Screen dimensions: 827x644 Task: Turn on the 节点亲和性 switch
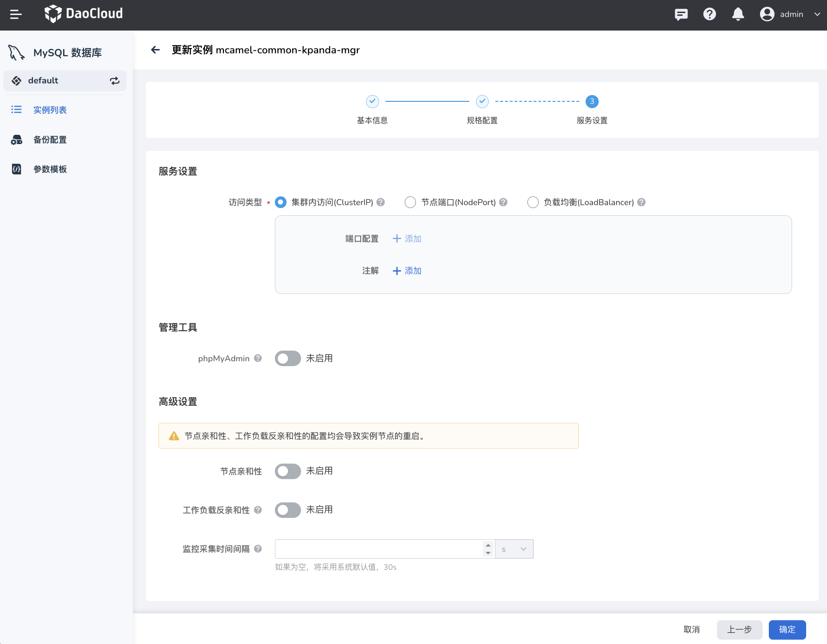tap(288, 471)
